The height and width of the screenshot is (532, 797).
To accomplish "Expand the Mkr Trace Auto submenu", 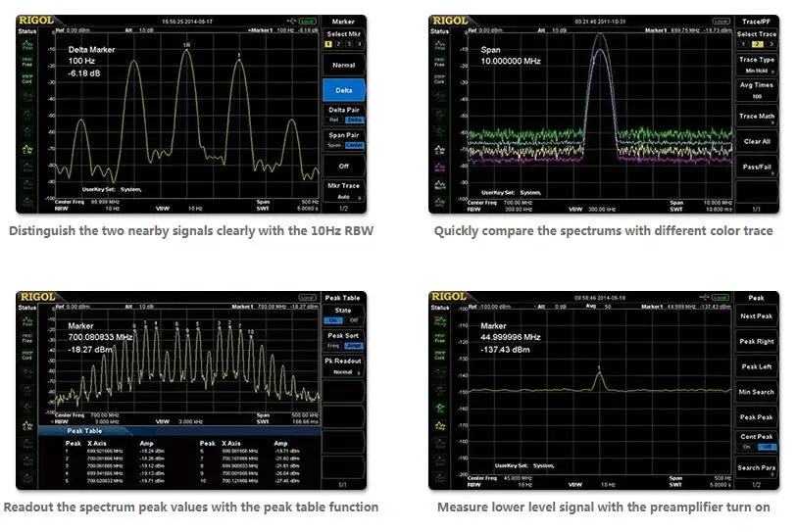I will pos(344,191).
